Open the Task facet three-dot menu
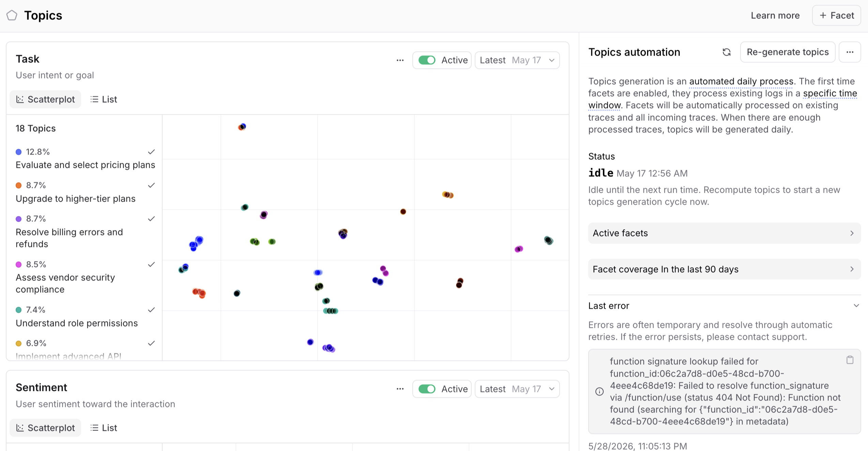868x451 pixels. tap(400, 60)
